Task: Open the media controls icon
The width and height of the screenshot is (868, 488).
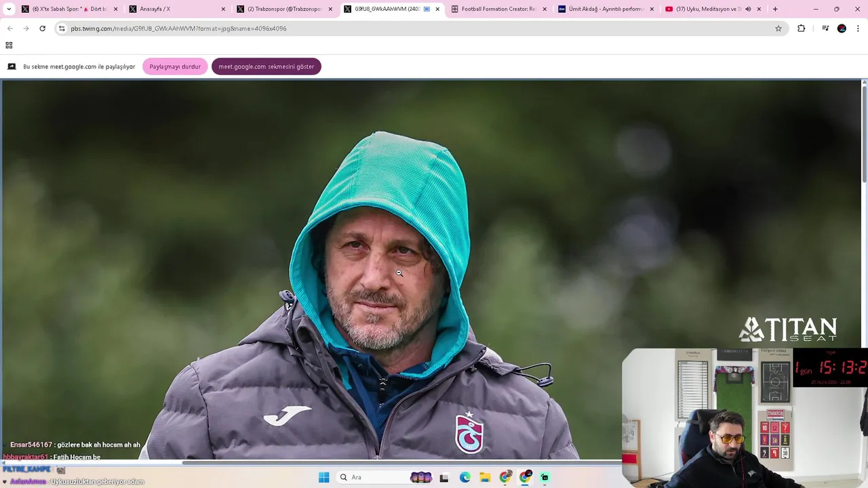Action: (825, 28)
